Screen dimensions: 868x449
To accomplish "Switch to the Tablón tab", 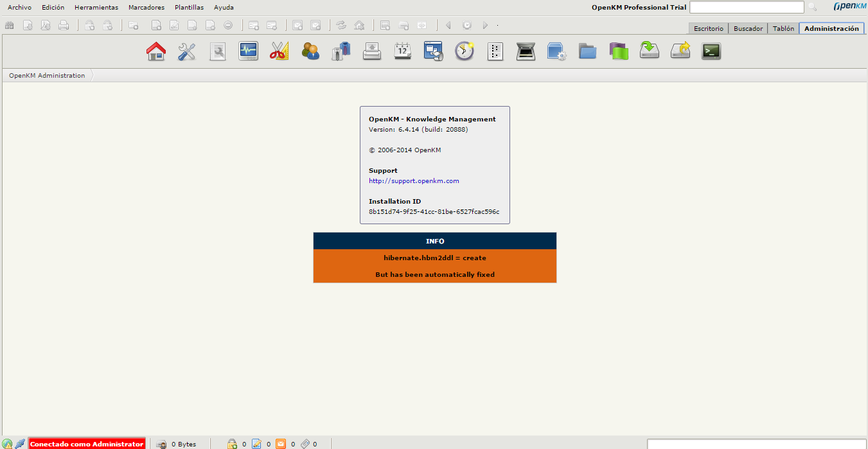I will (x=783, y=28).
